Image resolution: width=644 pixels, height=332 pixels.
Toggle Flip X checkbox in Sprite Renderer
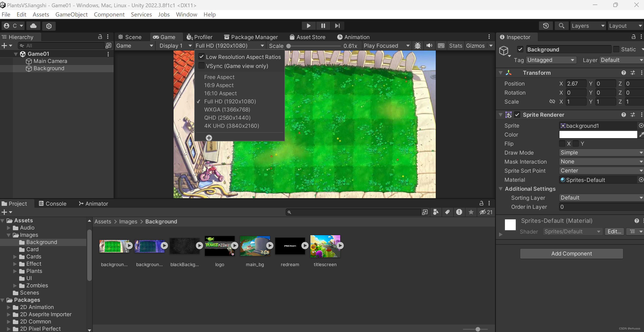tap(562, 144)
